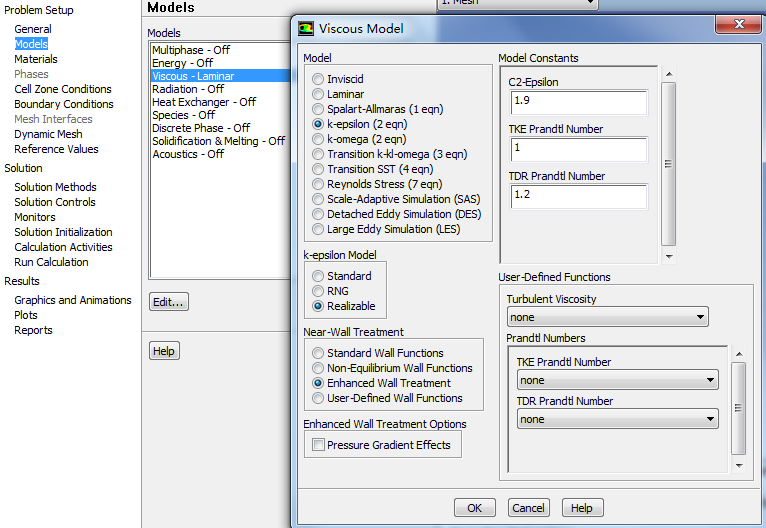This screenshot has height=528, width=766.
Task: Click the Viscous Model dialog title icon
Action: (x=306, y=28)
